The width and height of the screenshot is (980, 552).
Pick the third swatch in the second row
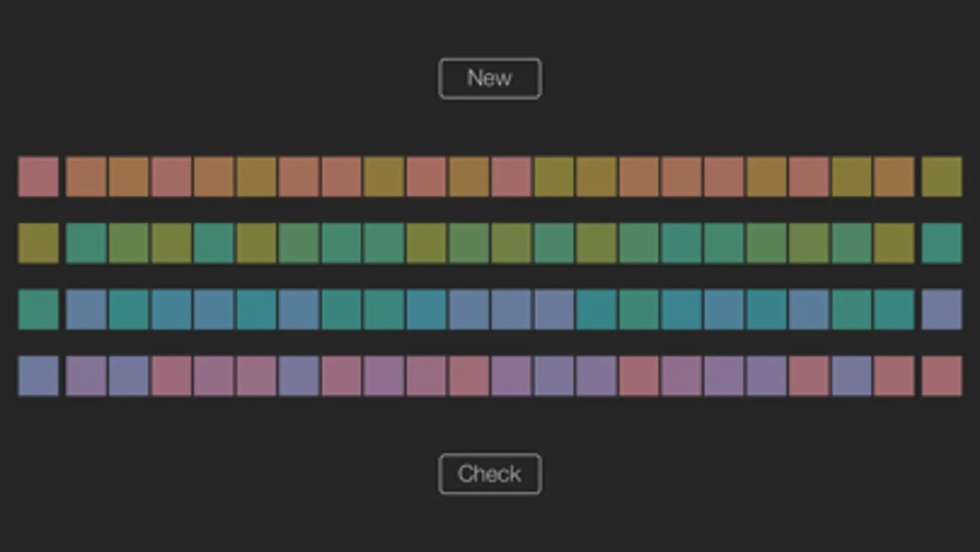pyautogui.click(x=129, y=243)
